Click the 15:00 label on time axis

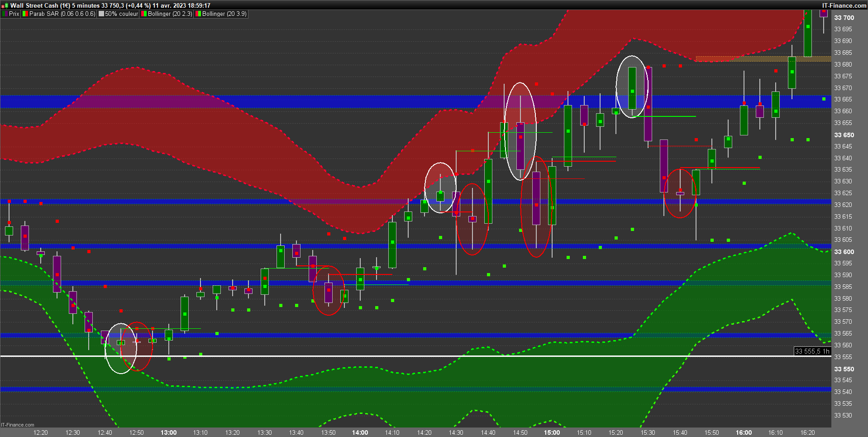[552, 432]
